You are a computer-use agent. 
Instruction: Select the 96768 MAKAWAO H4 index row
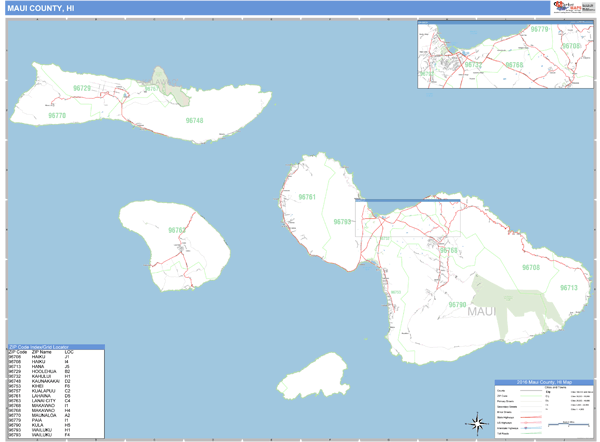(x=41, y=411)
